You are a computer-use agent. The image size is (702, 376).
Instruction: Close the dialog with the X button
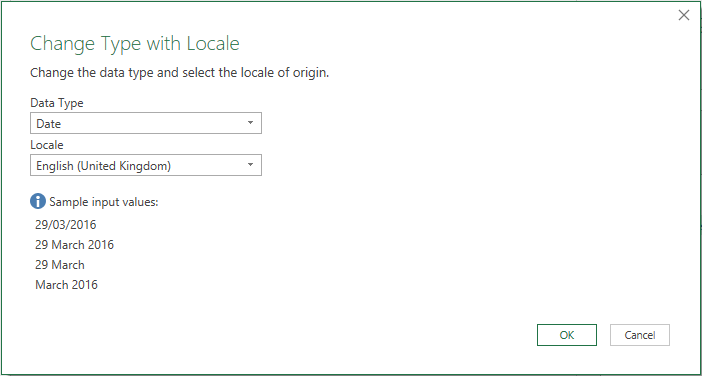(x=684, y=15)
